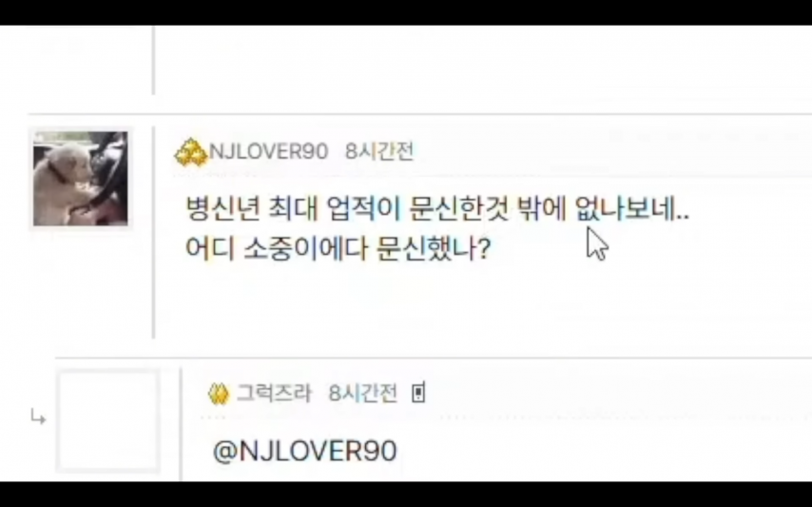Click the gold badge icon beside 그럭즈라
This screenshot has height=507, width=812.
(x=218, y=394)
